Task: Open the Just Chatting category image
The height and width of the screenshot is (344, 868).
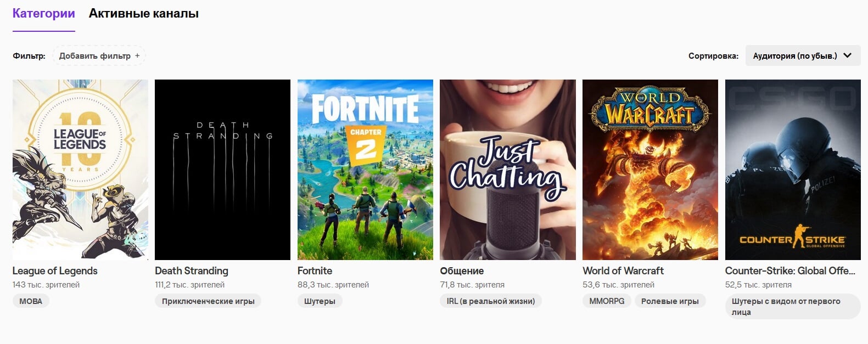Action: 508,170
